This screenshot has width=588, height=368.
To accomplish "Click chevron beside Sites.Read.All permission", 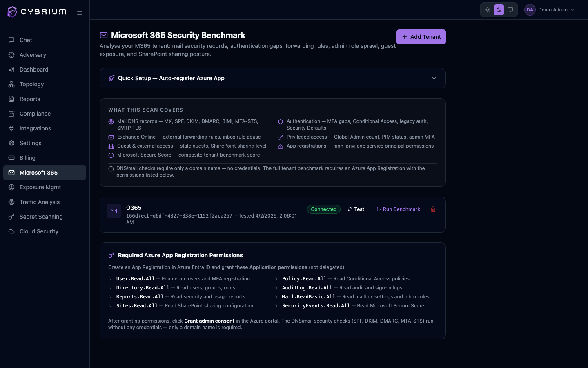I will click(x=111, y=306).
